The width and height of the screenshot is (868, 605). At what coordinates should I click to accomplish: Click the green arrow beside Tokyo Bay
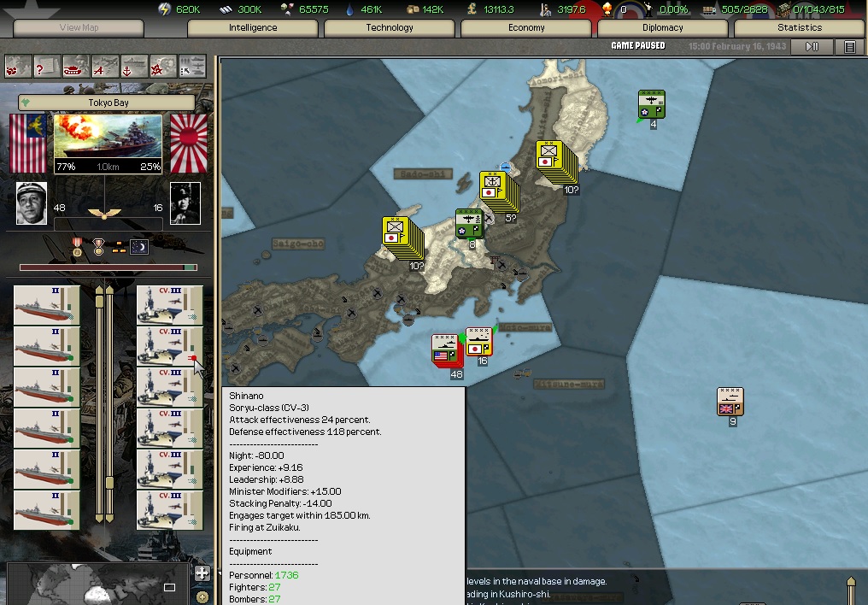click(x=25, y=103)
